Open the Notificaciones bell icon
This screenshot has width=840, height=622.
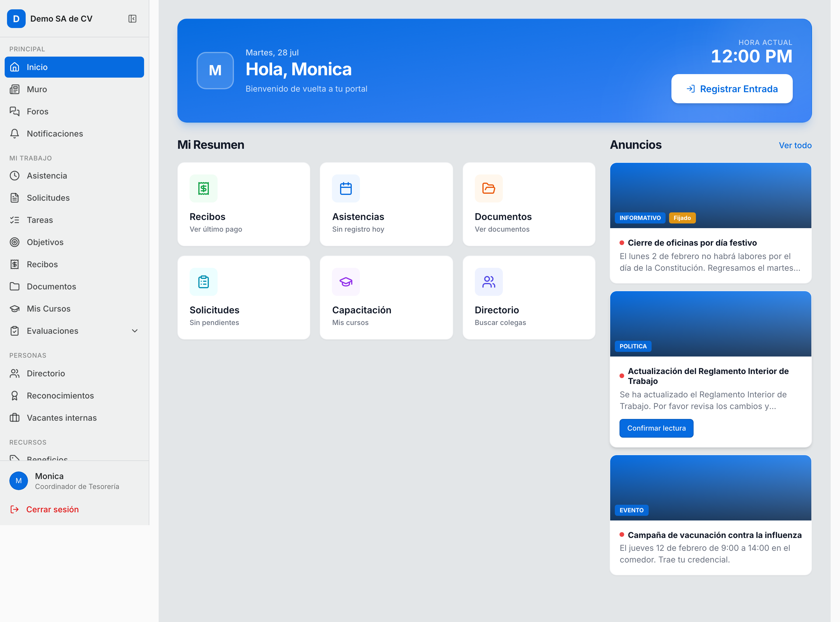pos(15,134)
